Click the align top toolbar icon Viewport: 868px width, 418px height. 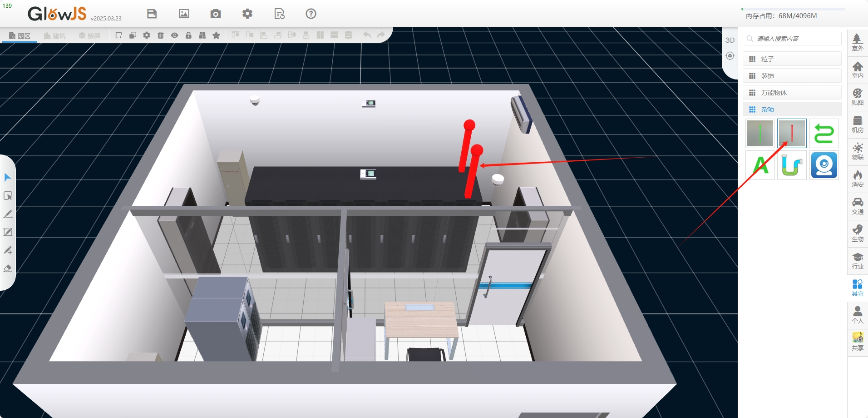236,35
